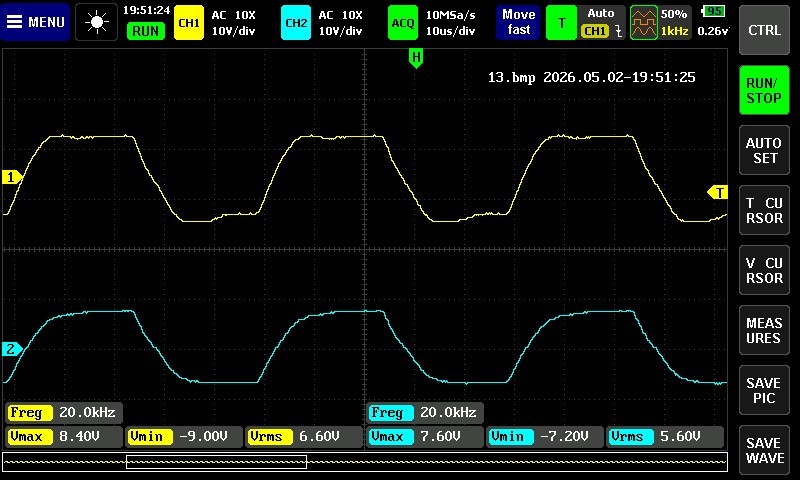Image resolution: width=800 pixels, height=480 pixels.
Task: Toggle the Move fast mode button
Action: pos(518,22)
